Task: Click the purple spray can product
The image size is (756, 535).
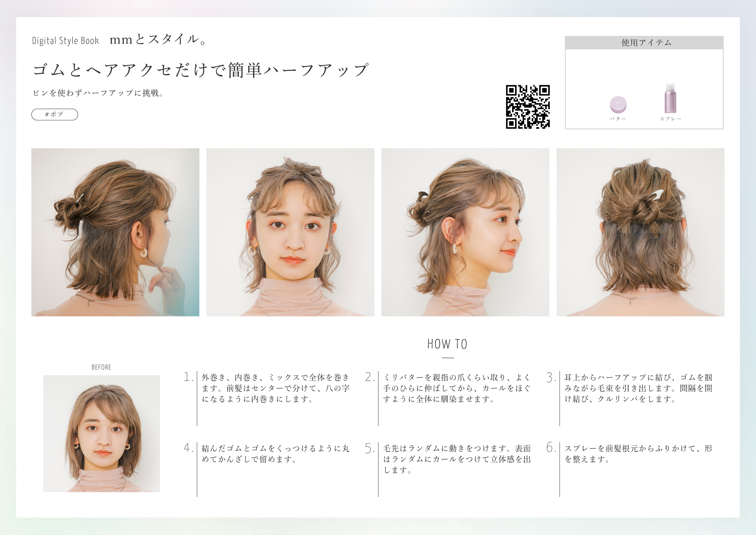Action: (670, 99)
